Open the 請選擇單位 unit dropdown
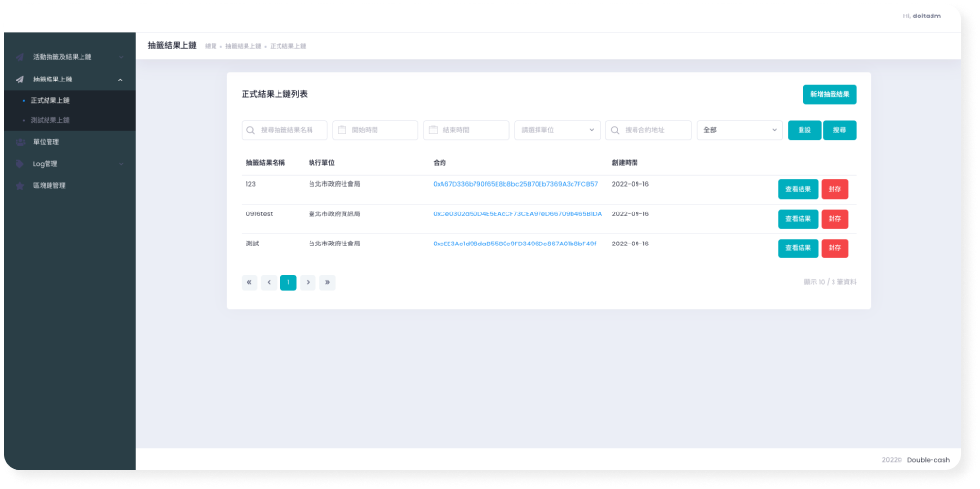 (x=557, y=130)
